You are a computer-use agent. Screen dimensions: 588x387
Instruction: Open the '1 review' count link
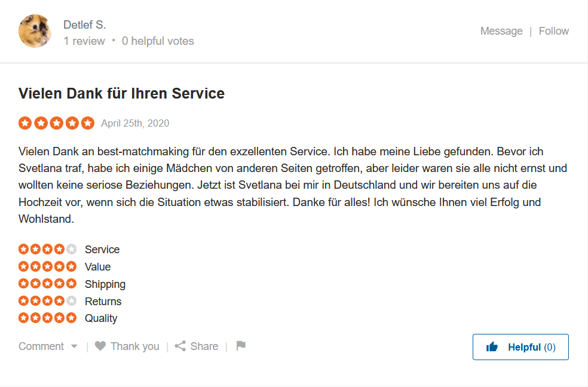pos(84,41)
